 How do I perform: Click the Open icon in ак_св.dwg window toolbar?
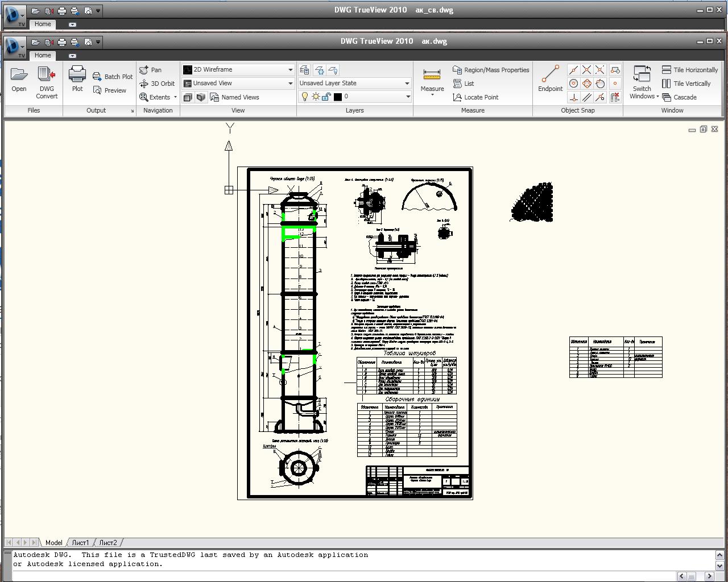tap(35, 11)
